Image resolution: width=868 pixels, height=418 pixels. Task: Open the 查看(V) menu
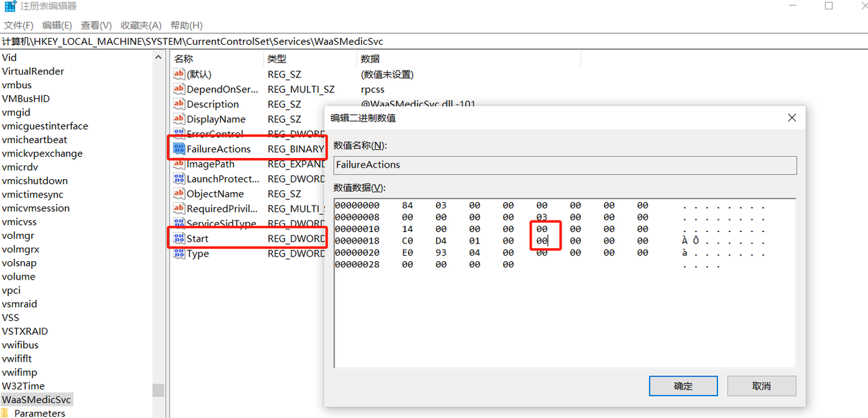pos(96,25)
